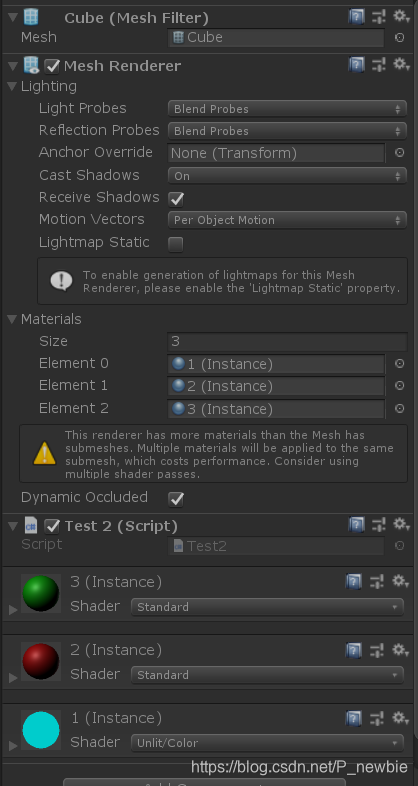
Task: Click Anchor Override None (Transform) field
Action: click(x=276, y=153)
